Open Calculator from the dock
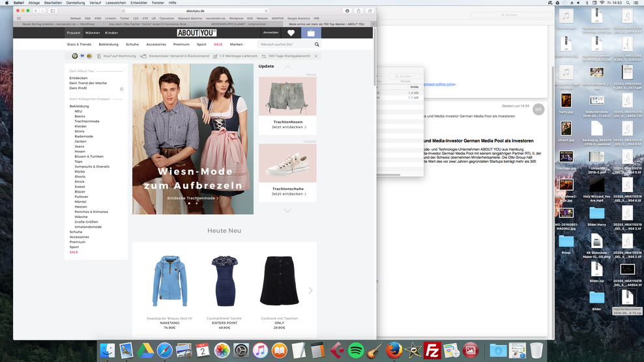Screen dimensions: 644x362 click(317, 350)
